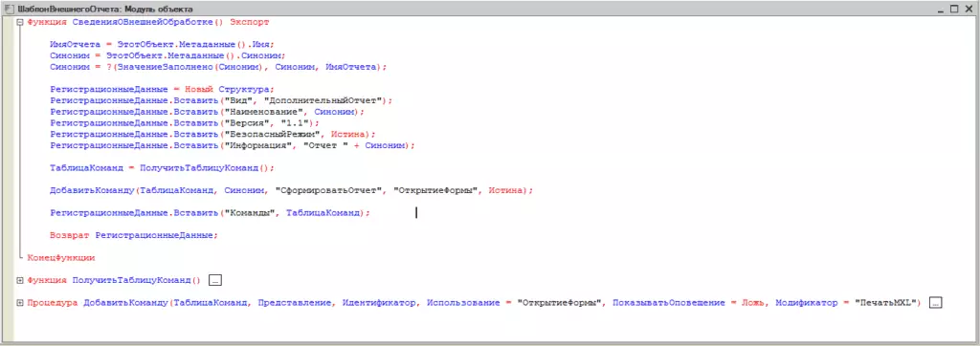Click the Возврат РегистрационныеДанные line
This screenshot has width=980, height=346.
(134, 235)
